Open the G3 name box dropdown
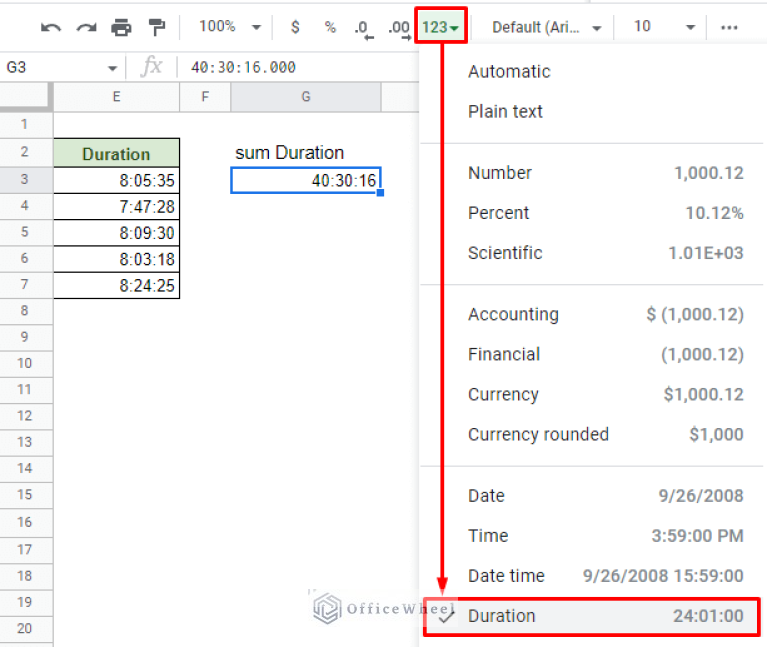Viewport: 767px width, 647px height. (x=112, y=68)
